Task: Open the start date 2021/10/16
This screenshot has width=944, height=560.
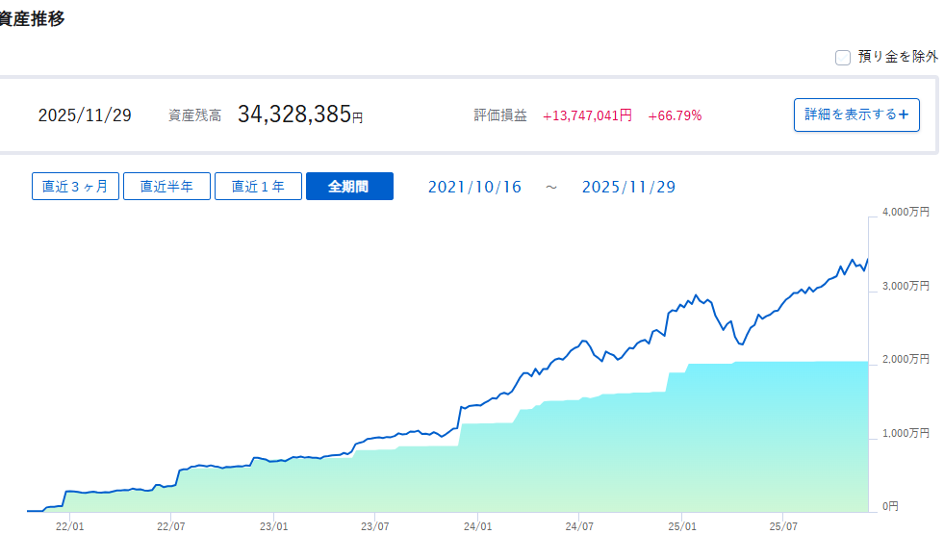Action: [x=474, y=187]
